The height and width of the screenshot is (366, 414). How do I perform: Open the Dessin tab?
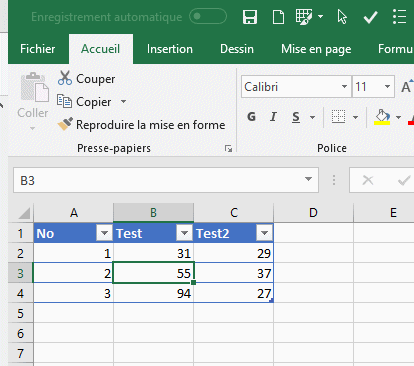[x=237, y=49]
